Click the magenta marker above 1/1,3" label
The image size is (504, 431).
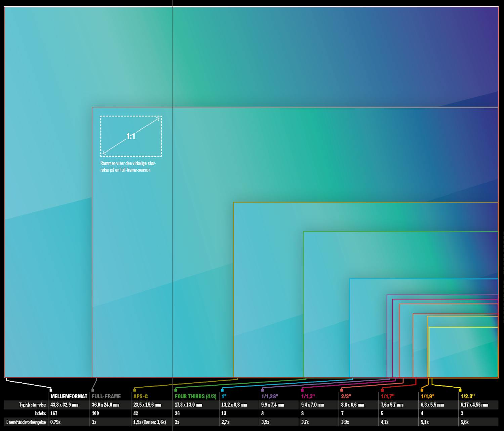coord(302,390)
